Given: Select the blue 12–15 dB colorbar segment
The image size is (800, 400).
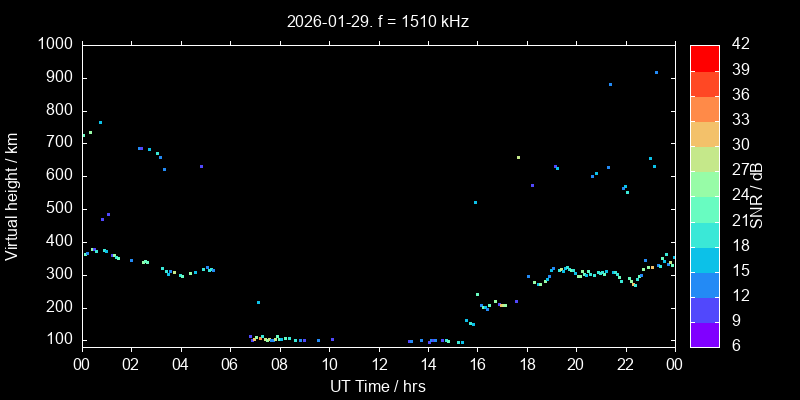Looking at the screenshot, I should [704, 284].
